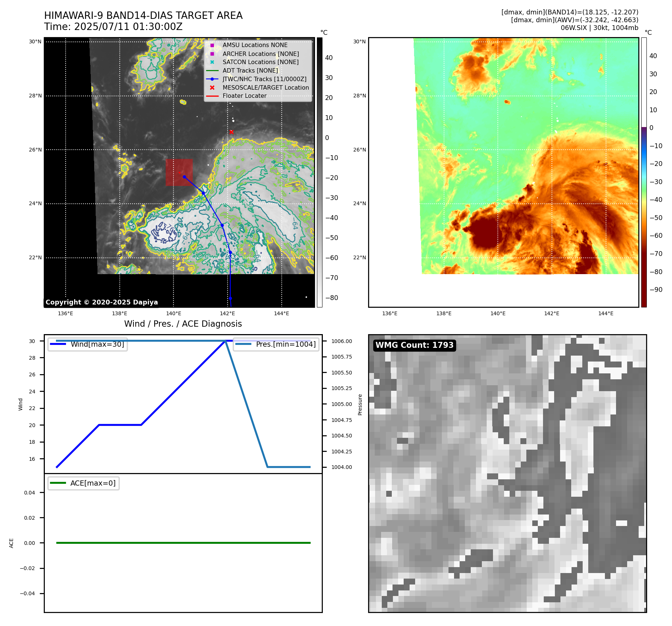This screenshot has height=626, width=672.
Task: Click the 'Pres.[min=1004]' legend label
Action: click(286, 344)
